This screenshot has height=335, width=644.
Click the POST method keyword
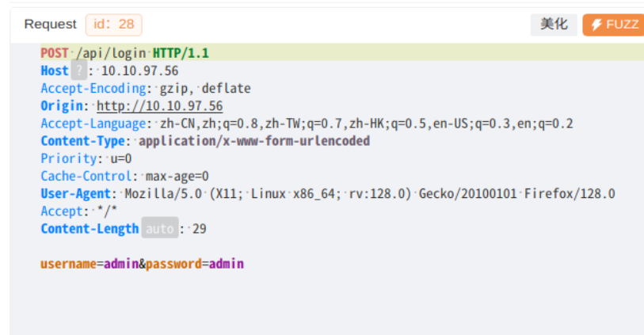tap(55, 54)
